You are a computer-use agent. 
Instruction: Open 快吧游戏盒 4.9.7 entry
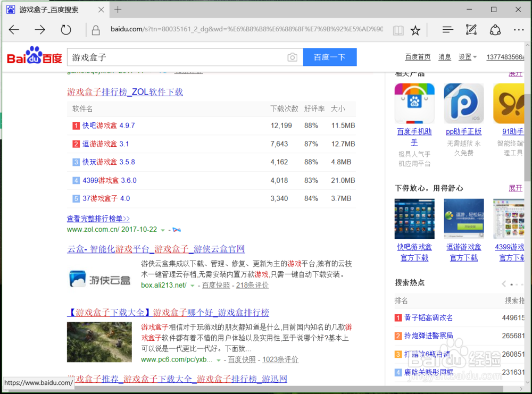tap(109, 126)
